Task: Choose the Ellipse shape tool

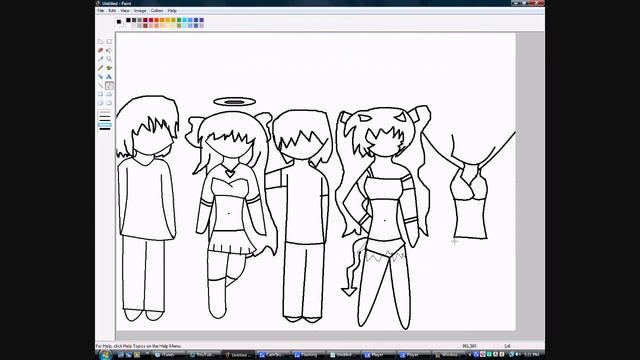Action: click(100, 103)
